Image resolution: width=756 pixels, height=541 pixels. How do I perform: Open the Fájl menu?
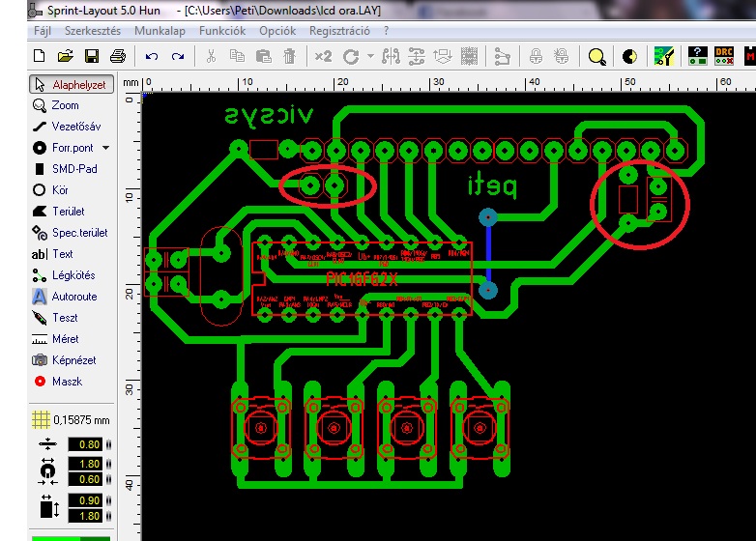click(42, 31)
